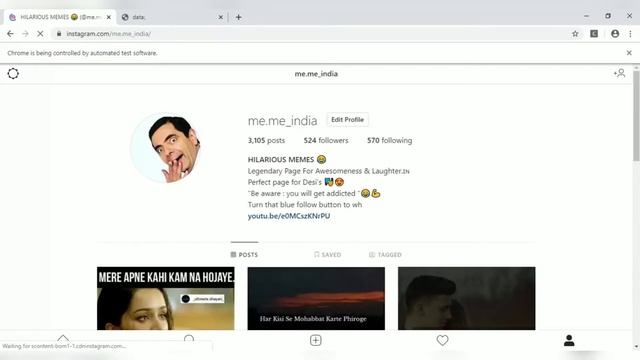Dismiss the automated test software infobar
The height and width of the screenshot is (360, 640).
click(629, 53)
